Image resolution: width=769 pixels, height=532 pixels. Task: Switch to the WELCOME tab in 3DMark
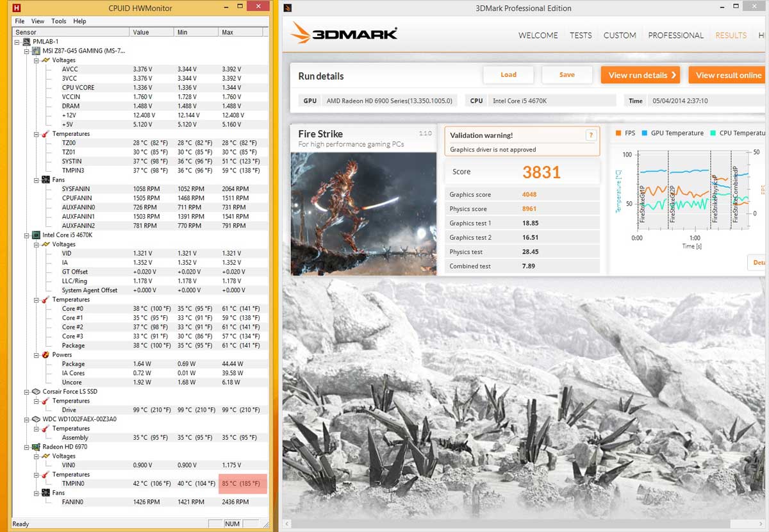pos(538,35)
